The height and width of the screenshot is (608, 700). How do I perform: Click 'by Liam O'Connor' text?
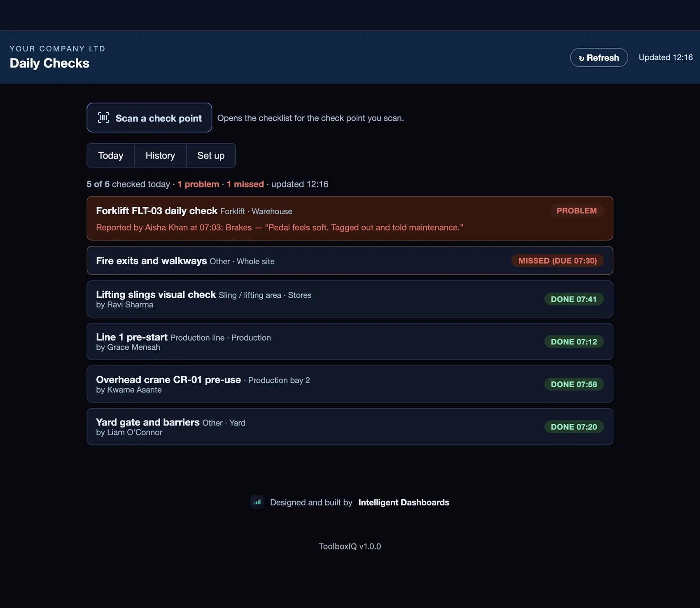click(129, 433)
